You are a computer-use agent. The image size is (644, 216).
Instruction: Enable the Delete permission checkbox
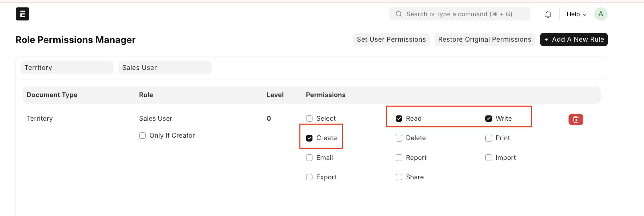[x=399, y=138]
